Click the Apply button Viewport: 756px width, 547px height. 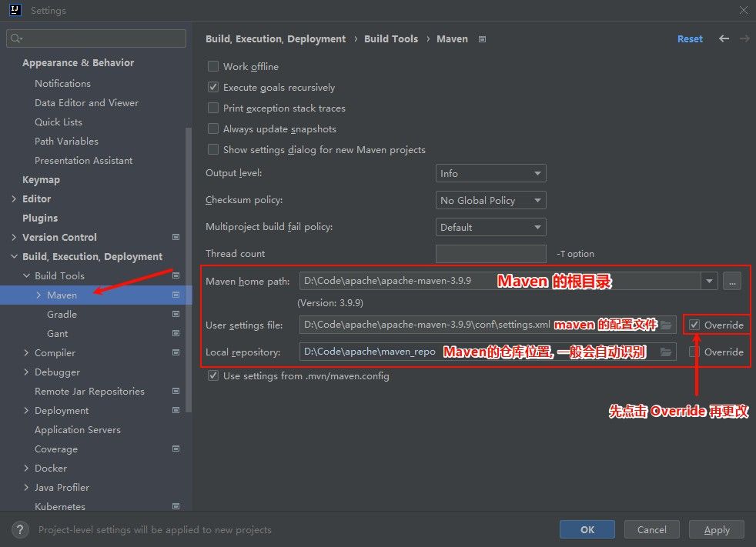717,529
